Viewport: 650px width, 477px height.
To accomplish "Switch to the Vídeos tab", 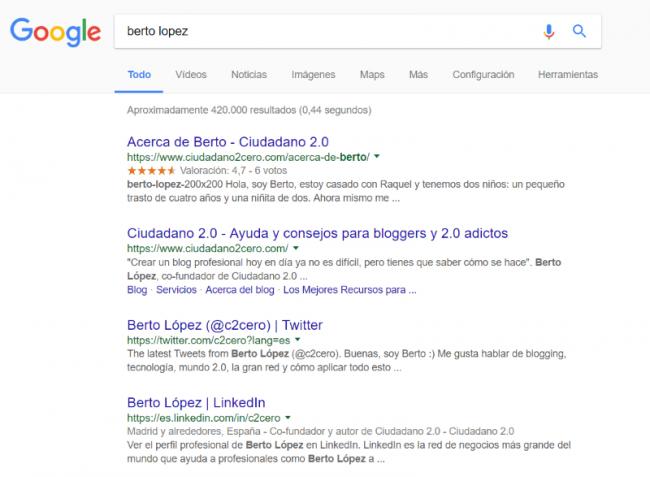I will coord(191,75).
